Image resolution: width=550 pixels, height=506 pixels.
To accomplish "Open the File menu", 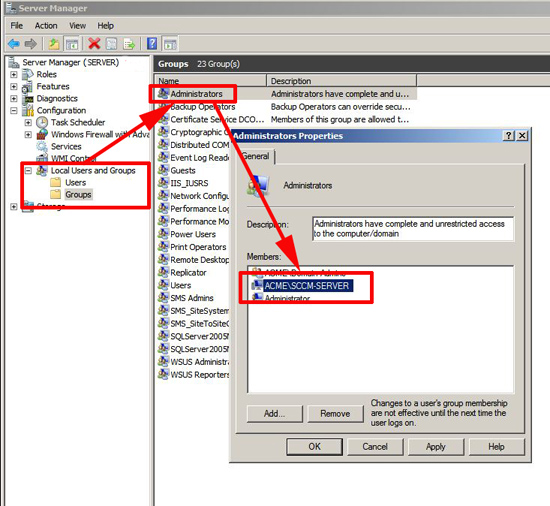I will tap(16, 26).
